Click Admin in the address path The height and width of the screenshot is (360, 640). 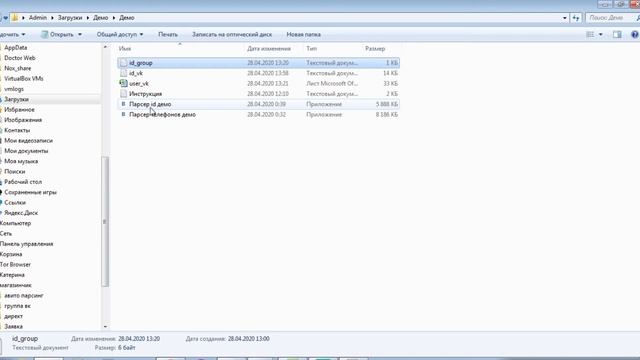pyautogui.click(x=38, y=18)
